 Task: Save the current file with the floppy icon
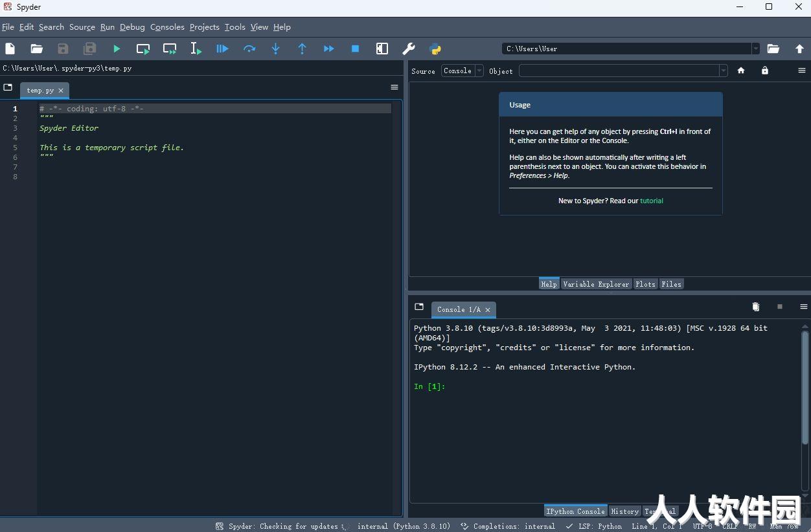(63, 49)
